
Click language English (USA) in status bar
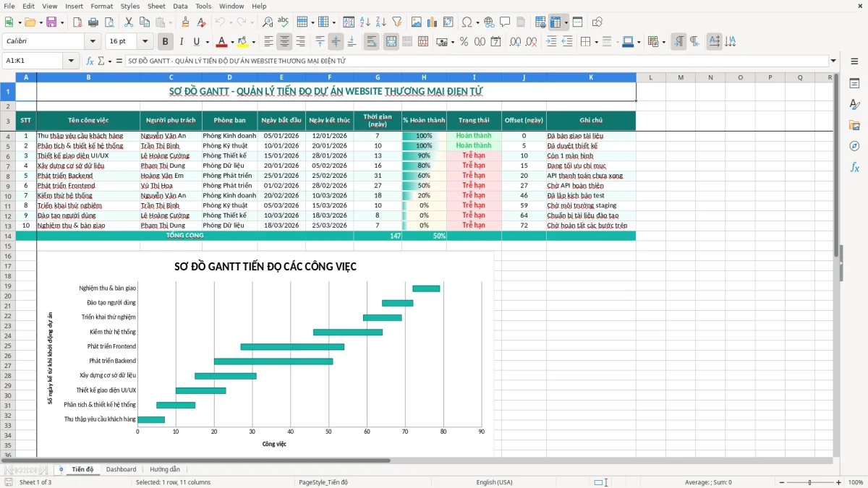pyautogui.click(x=494, y=482)
